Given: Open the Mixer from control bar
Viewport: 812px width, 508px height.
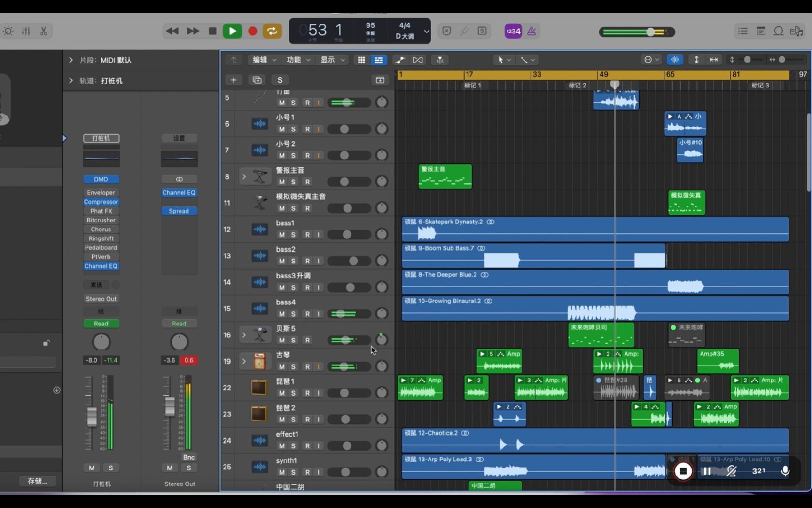Looking at the screenshot, I should coord(26,31).
